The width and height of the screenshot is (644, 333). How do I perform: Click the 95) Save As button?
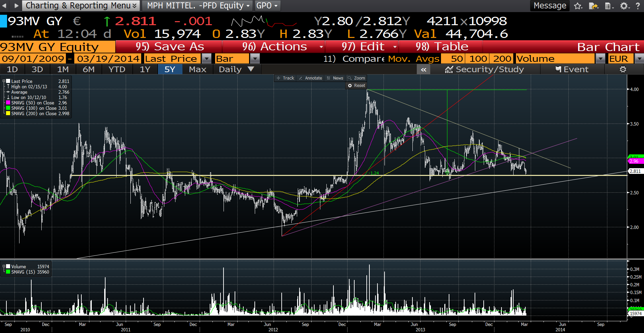pos(169,47)
